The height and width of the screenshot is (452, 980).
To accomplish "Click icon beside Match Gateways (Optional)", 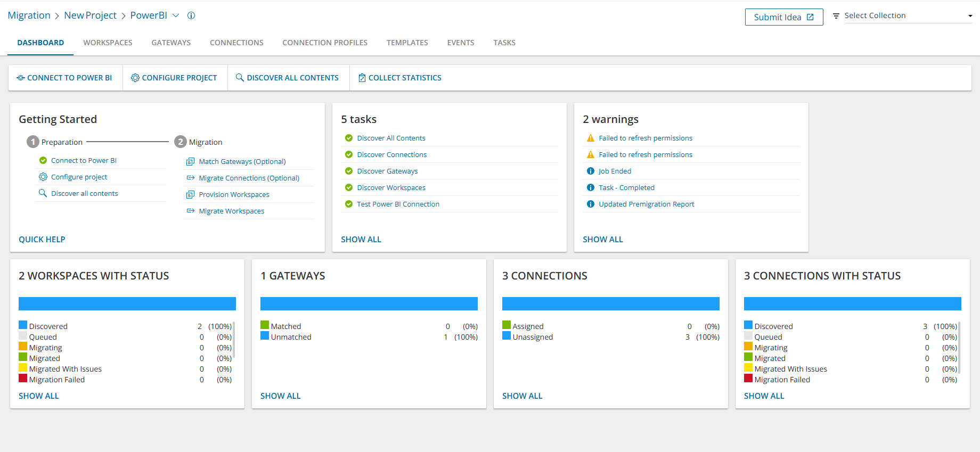I will [191, 161].
